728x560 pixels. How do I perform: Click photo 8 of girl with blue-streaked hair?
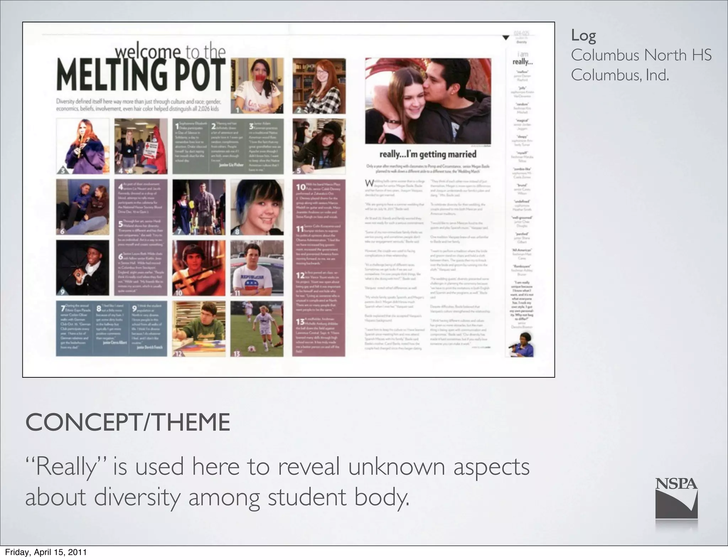[257, 207]
